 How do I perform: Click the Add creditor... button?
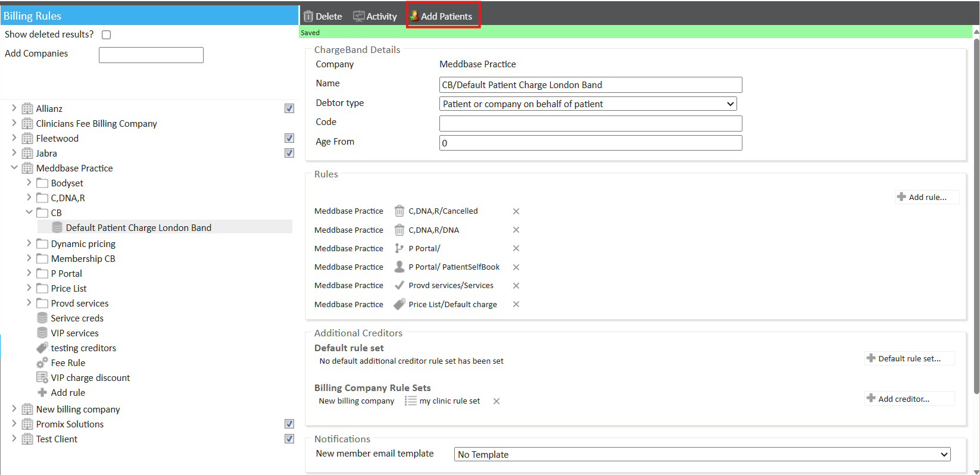point(909,399)
